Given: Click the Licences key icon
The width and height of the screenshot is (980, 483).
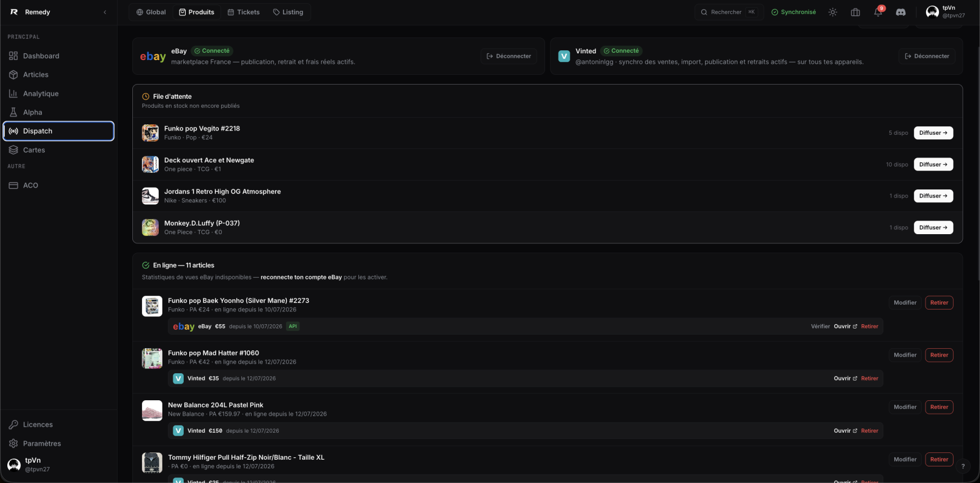Looking at the screenshot, I should click(x=13, y=425).
